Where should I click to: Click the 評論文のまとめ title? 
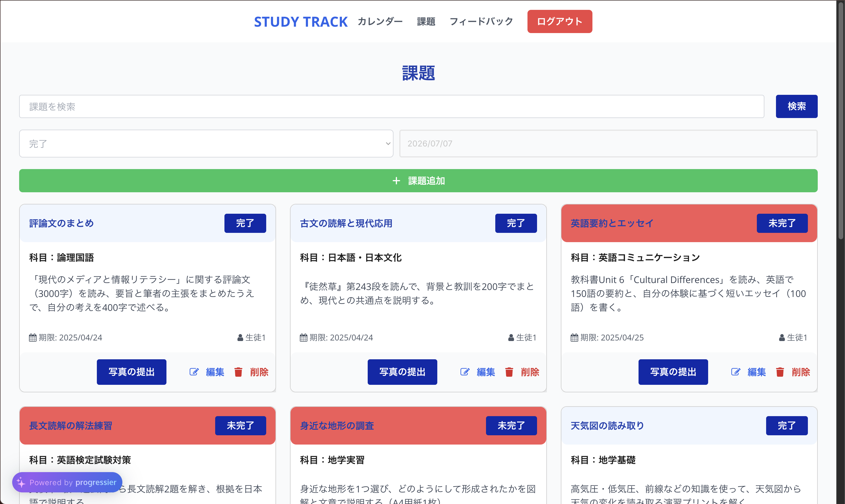tap(61, 223)
